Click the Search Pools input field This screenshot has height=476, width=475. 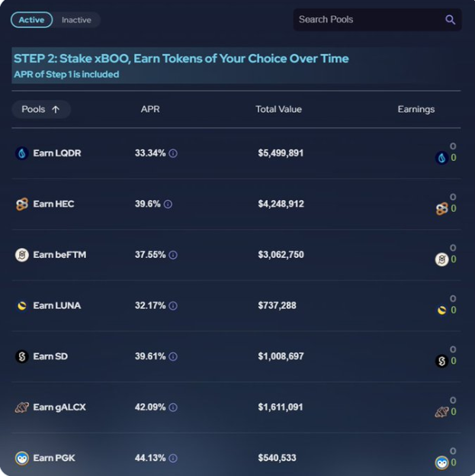[366, 20]
